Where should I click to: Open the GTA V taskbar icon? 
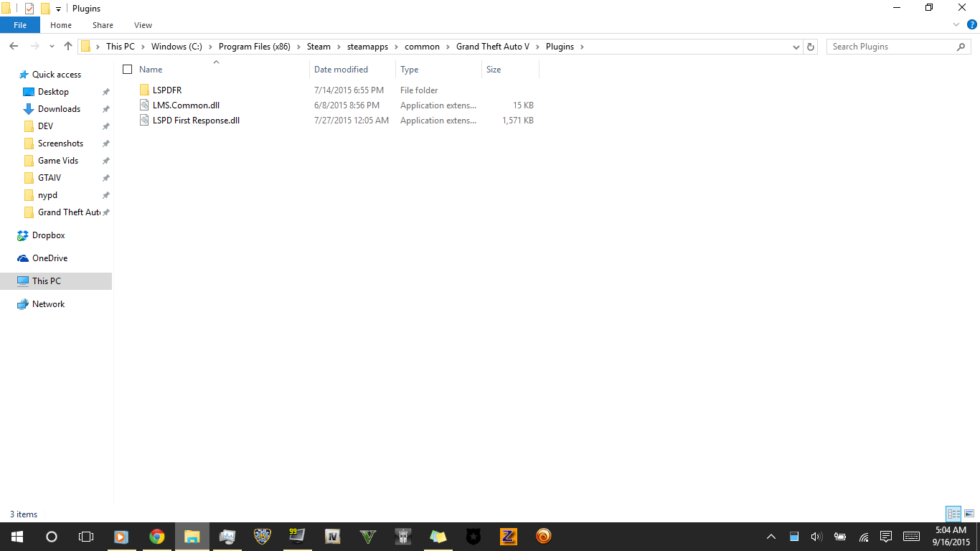tap(367, 537)
